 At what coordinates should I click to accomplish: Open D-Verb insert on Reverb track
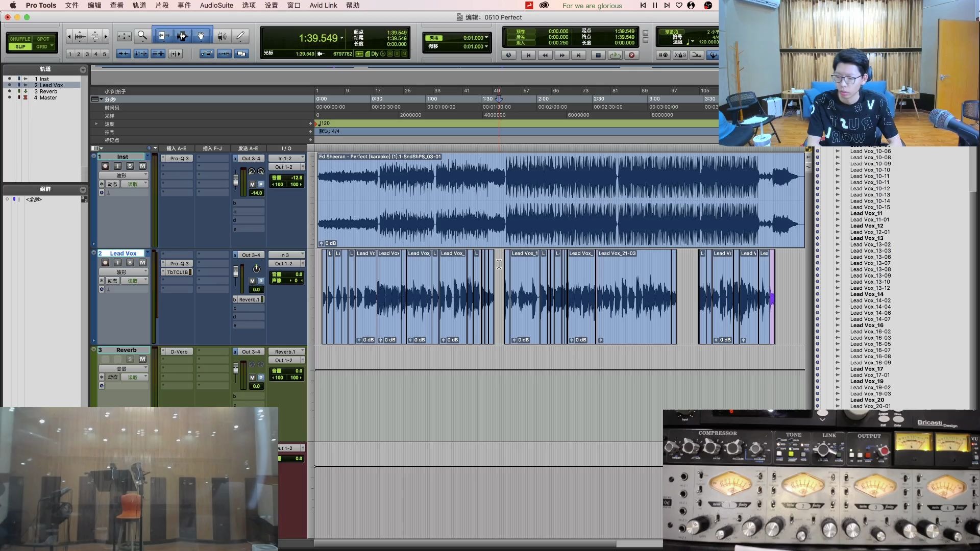[x=177, y=352]
